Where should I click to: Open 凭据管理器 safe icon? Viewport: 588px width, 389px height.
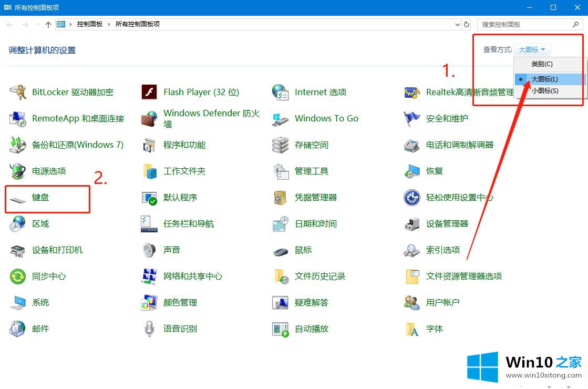(280, 198)
